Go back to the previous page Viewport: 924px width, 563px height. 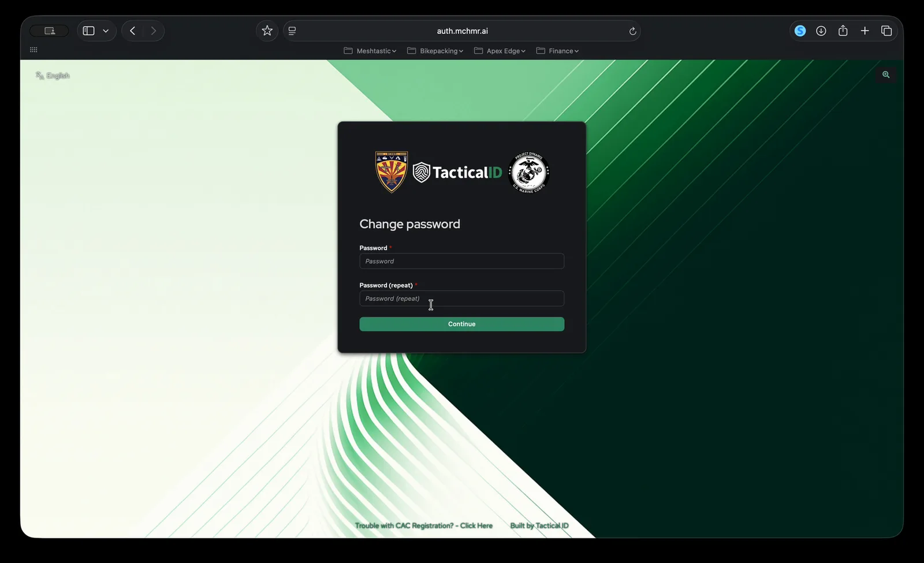click(x=133, y=31)
